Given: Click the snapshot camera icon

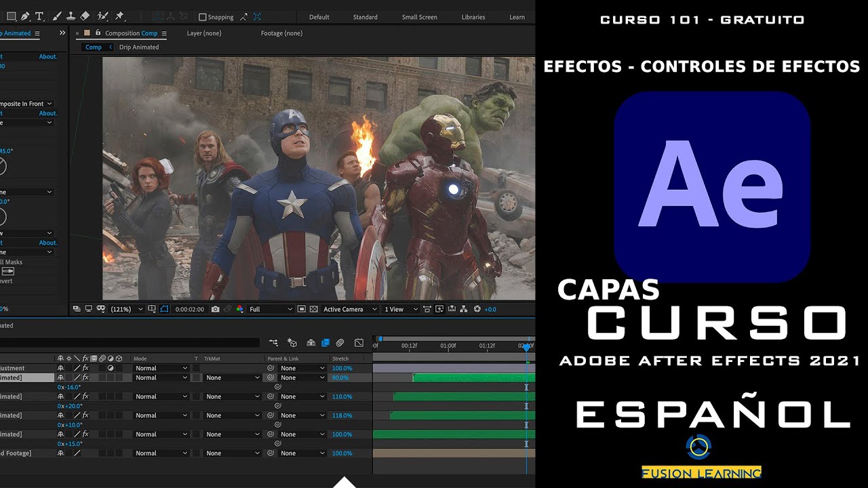Looking at the screenshot, I should [x=215, y=309].
